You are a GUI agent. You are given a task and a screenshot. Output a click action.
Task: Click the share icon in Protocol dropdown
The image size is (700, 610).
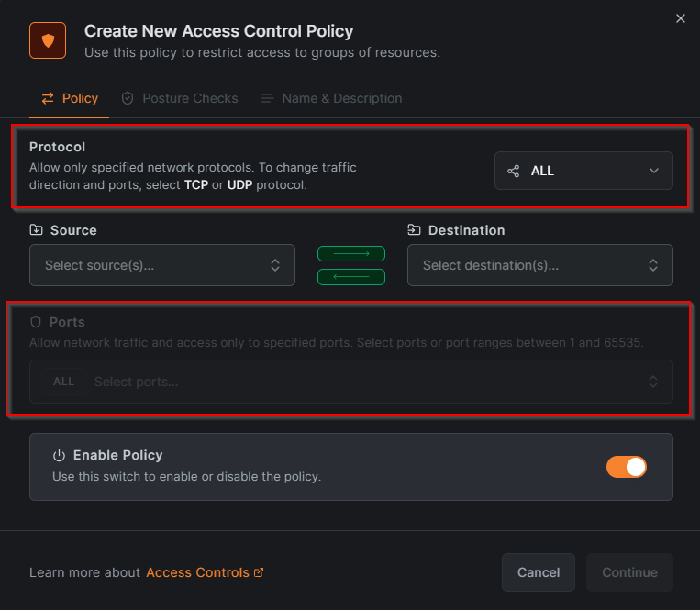(514, 171)
